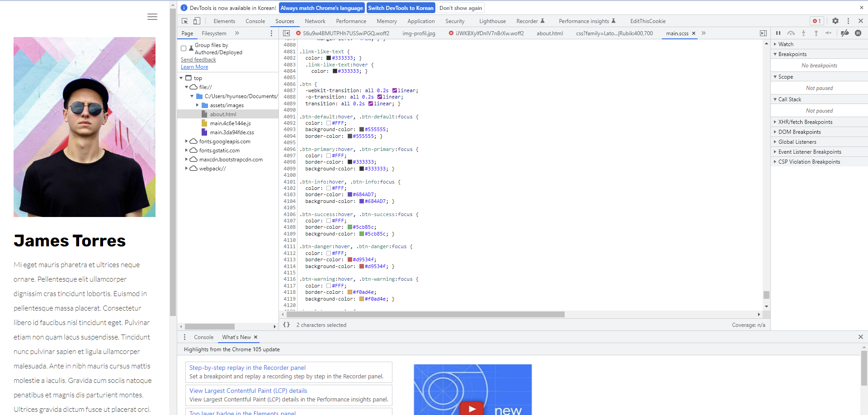
Task: Close the main.scss file tab
Action: click(x=693, y=33)
